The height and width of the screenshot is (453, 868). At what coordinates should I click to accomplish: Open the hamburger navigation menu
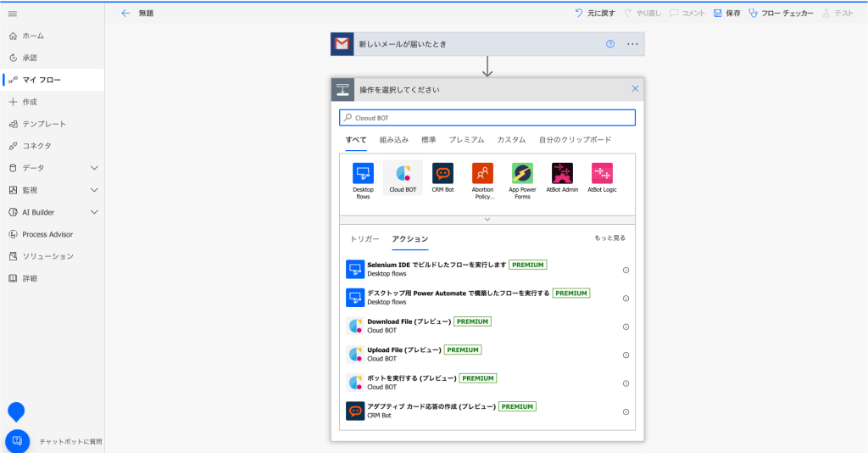(x=13, y=14)
